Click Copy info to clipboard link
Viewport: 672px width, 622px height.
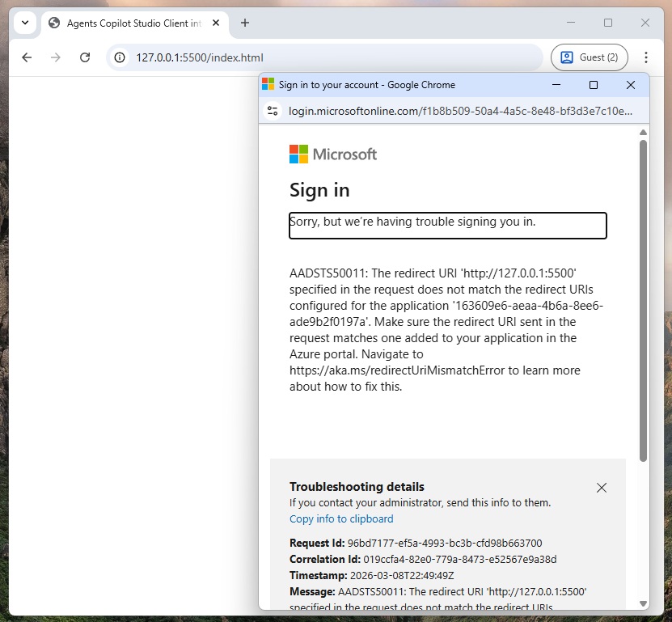341,519
